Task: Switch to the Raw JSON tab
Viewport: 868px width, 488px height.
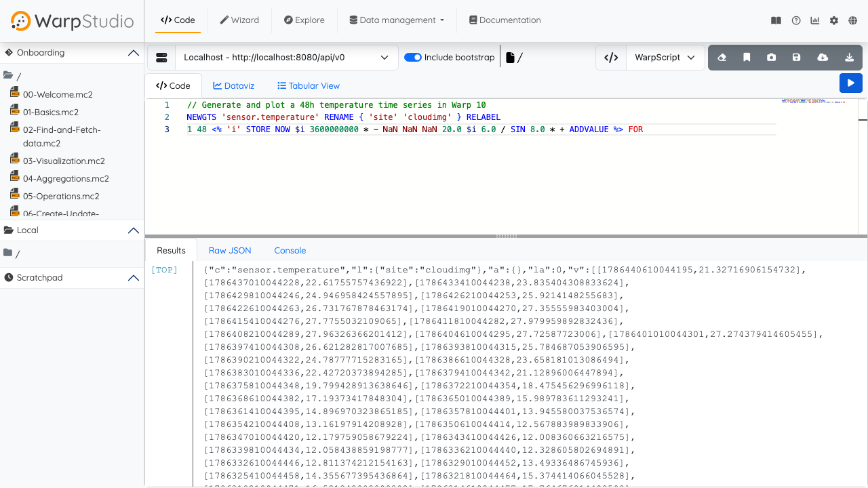Action: [230, 251]
